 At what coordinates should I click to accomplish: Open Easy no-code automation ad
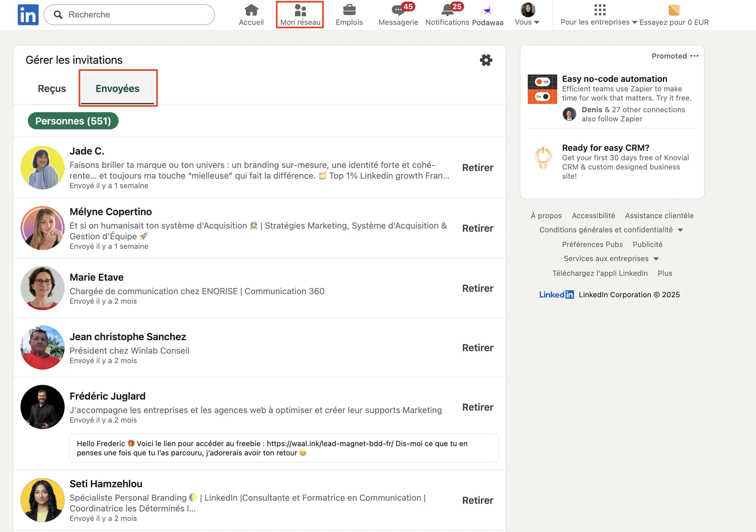click(615, 79)
